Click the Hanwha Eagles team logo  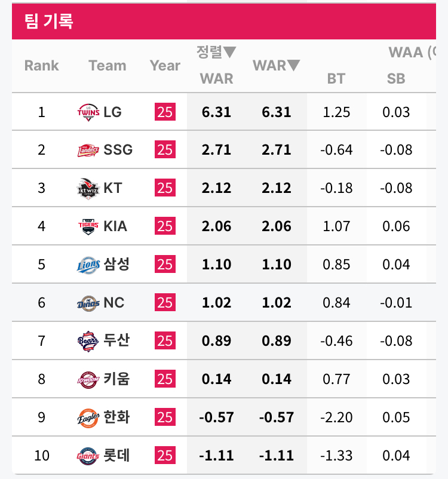coord(88,417)
